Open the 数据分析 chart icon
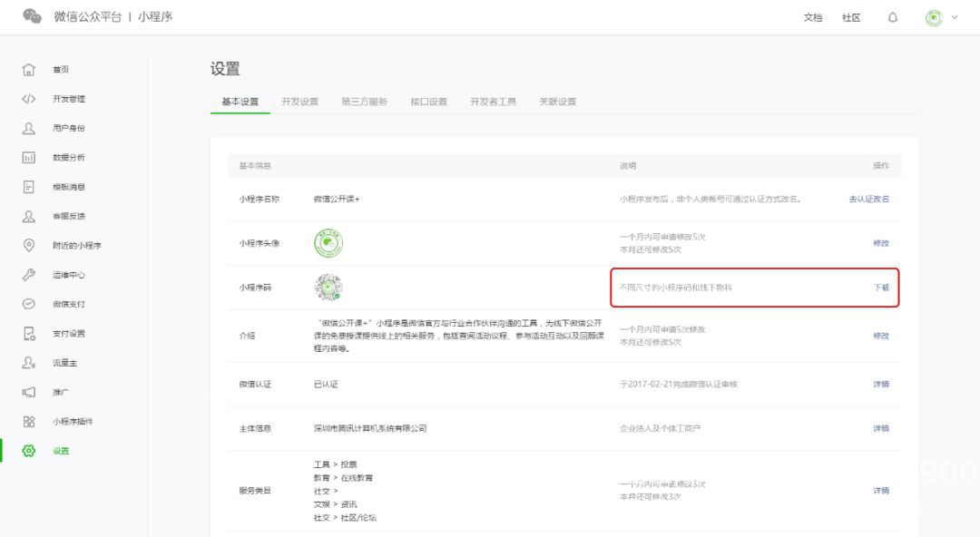Screen dimensions: 980x537 coord(29,158)
